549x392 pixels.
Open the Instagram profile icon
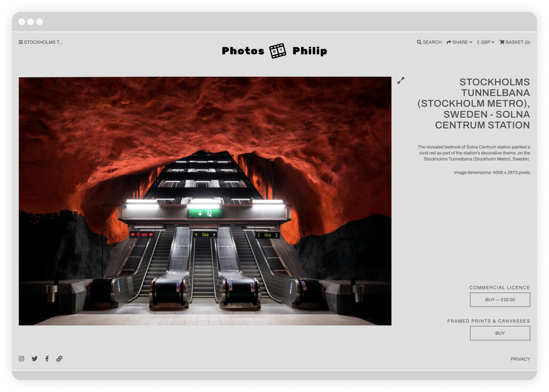[21, 359]
